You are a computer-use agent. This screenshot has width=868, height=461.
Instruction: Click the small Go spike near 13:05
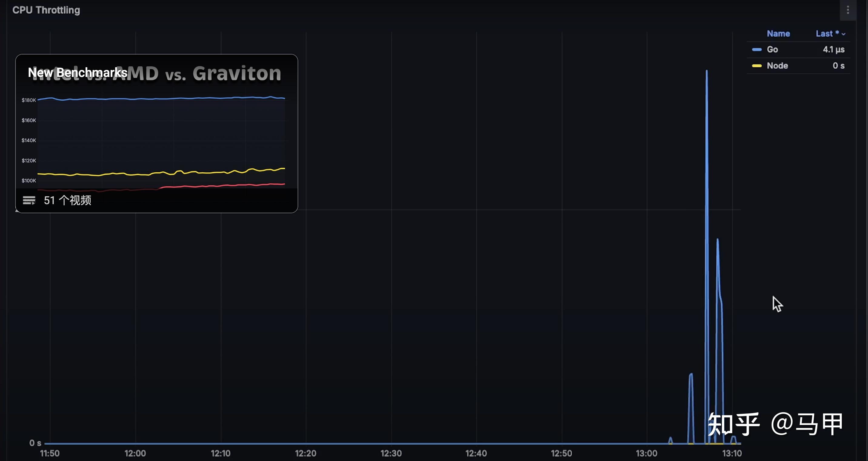[691, 375]
